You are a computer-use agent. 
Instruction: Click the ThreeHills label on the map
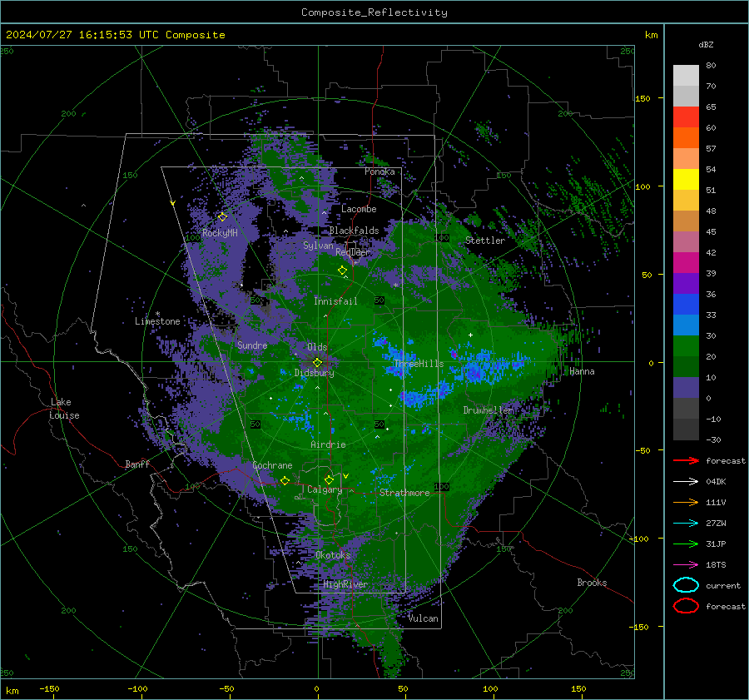coord(419,364)
